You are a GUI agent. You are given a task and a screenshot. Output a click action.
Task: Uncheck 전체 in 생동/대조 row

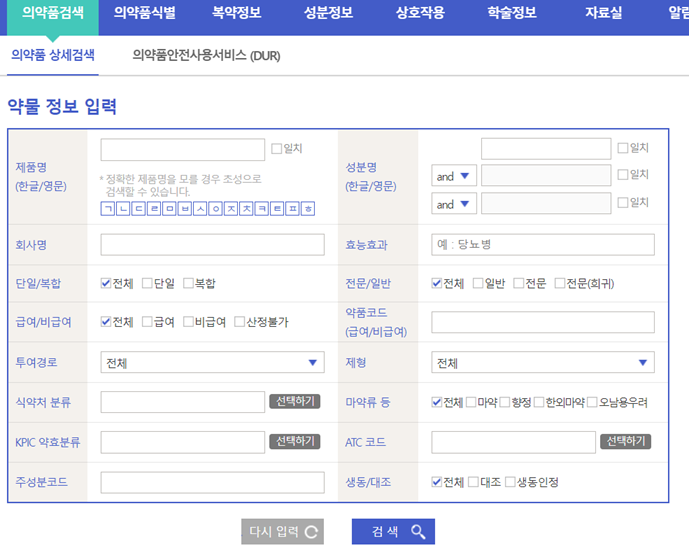tap(436, 482)
